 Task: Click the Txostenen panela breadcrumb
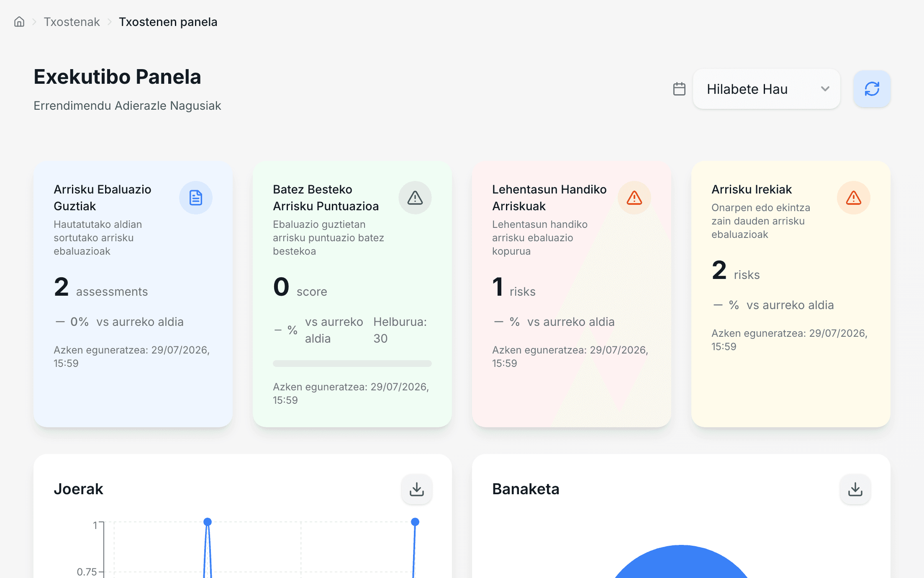(x=168, y=22)
